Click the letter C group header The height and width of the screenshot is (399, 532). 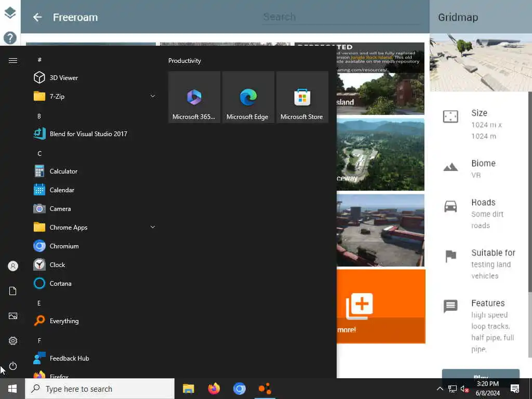pyautogui.click(x=39, y=153)
